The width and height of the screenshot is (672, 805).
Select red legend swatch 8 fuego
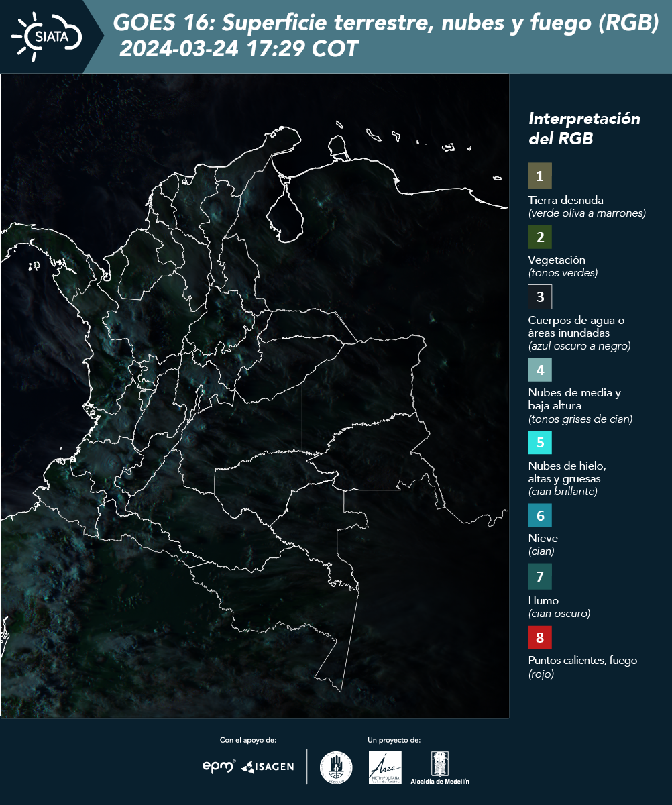(540, 637)
